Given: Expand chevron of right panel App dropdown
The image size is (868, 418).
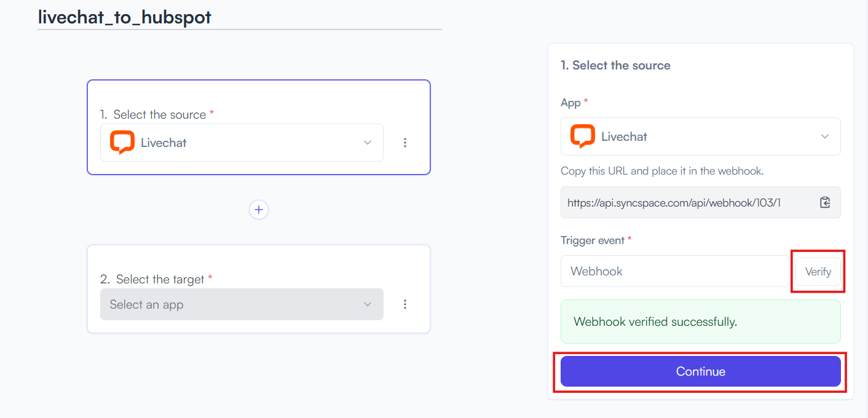Looking at the screenshot, I should coord(825,136).
